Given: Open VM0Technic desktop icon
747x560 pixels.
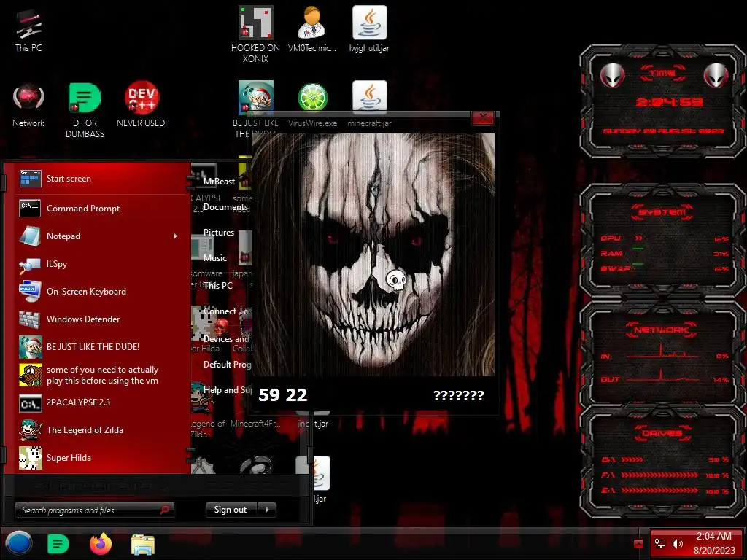Looking at the screenshot, I should [x=312, y=29].
